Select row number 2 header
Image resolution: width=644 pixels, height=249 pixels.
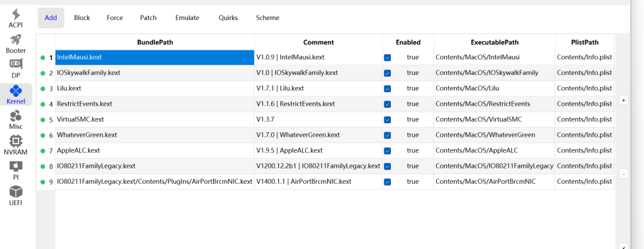(46, 74)
